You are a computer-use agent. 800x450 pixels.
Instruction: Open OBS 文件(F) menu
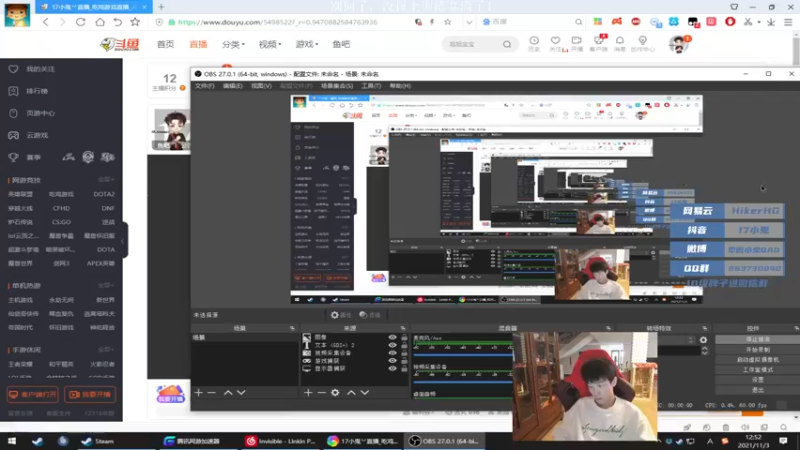tap(205, 86)
